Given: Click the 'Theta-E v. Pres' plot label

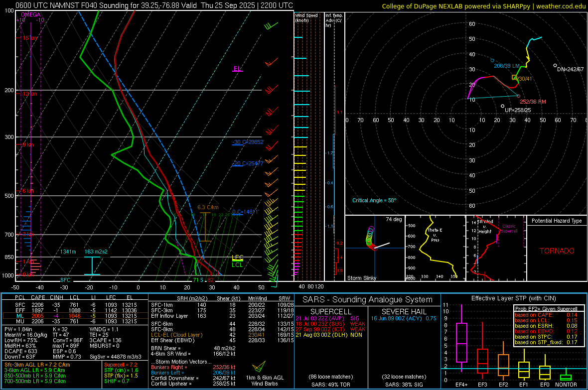Looking at the screenshot, I should coord(435,235).
